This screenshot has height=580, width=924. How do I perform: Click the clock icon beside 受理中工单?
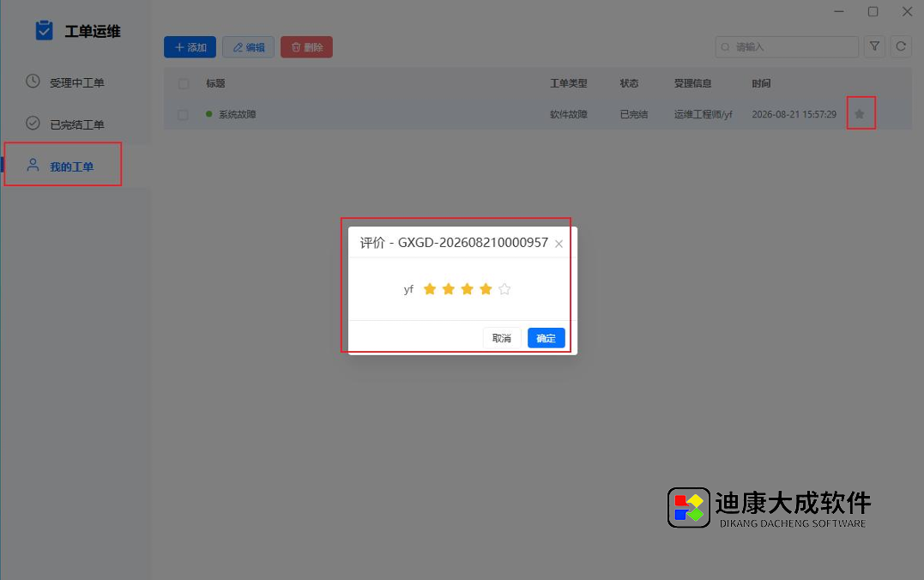[x=33, y=82]
